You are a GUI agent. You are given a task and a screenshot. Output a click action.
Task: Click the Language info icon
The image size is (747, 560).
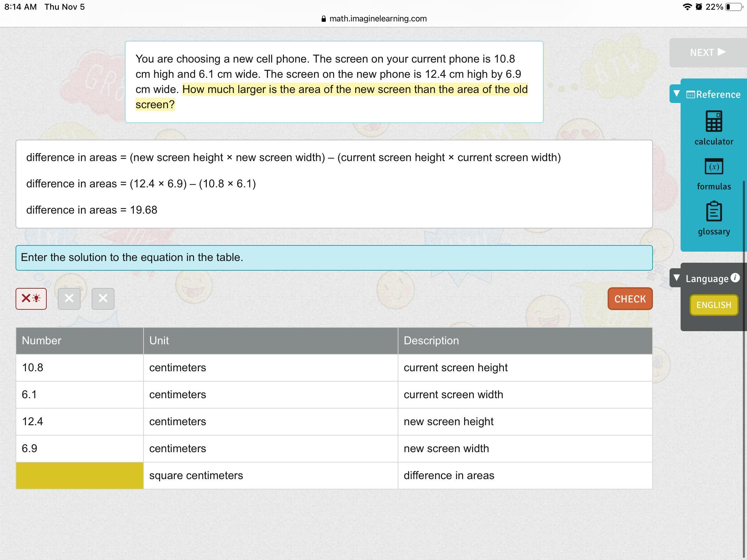click(x=735, y=278)
